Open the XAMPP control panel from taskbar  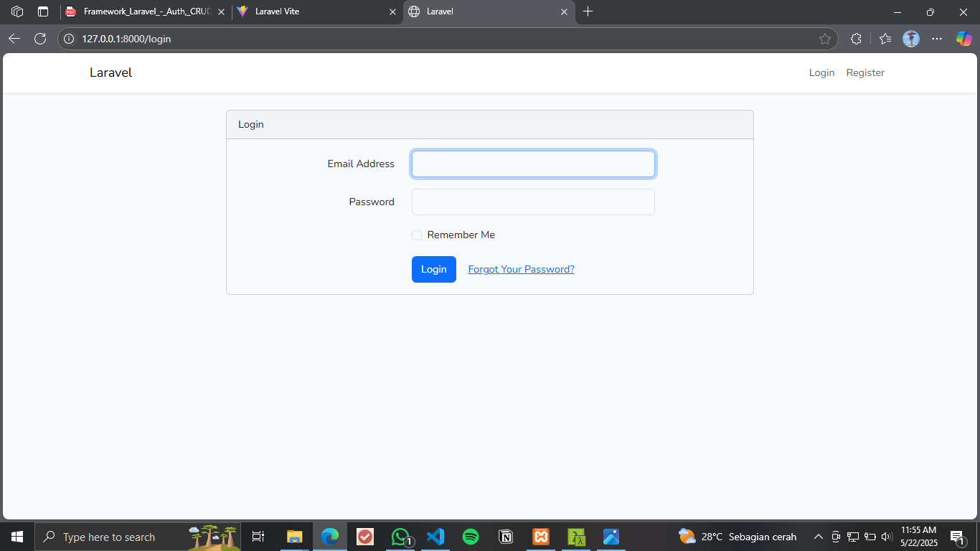[x=540, y=536]
